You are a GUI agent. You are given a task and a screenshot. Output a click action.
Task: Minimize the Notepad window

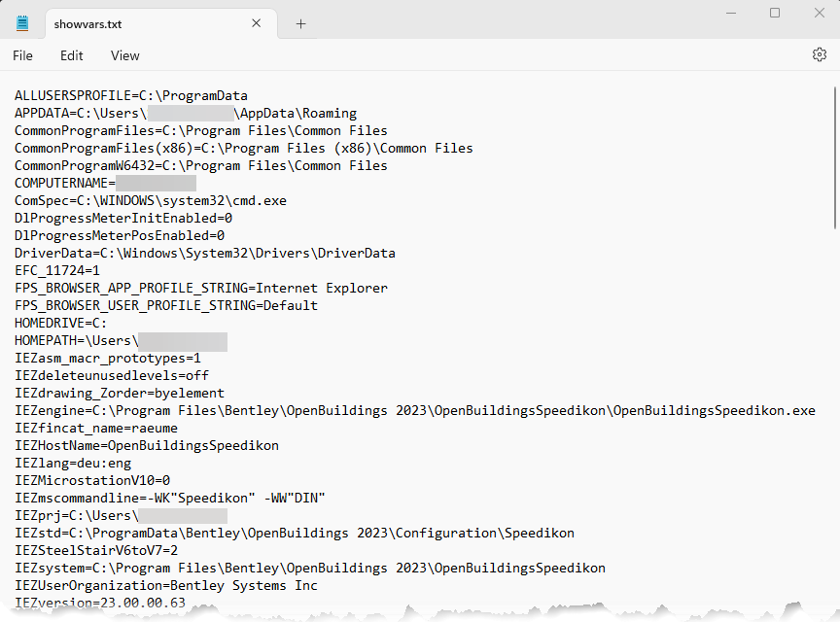pos(731,13)
